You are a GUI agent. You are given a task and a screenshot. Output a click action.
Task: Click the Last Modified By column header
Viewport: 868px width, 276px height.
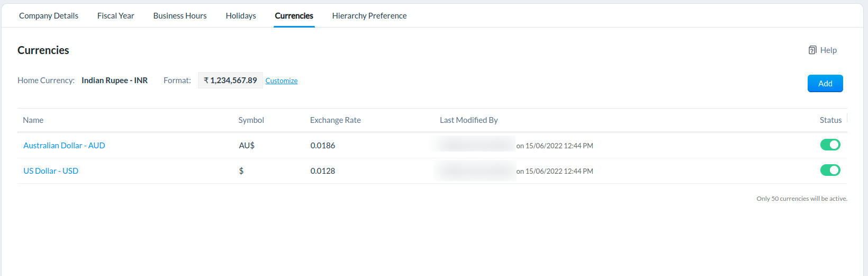[469, 120]
